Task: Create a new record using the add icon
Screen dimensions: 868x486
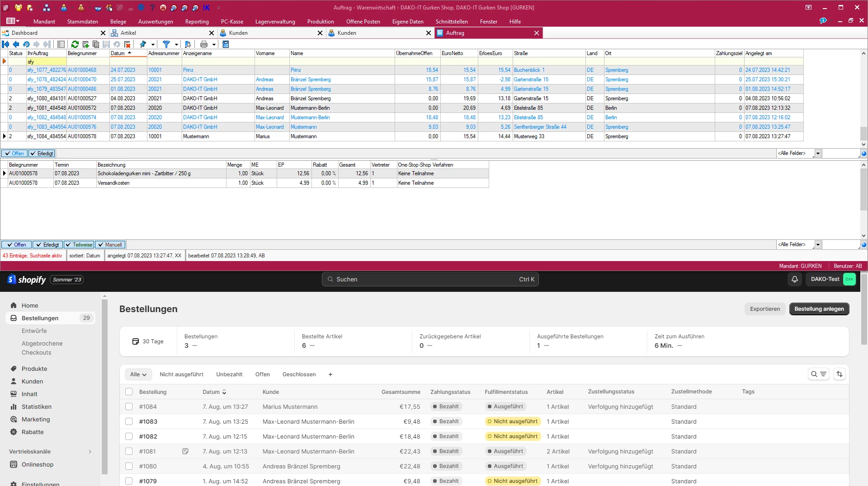Action: (x=85, y=44)
